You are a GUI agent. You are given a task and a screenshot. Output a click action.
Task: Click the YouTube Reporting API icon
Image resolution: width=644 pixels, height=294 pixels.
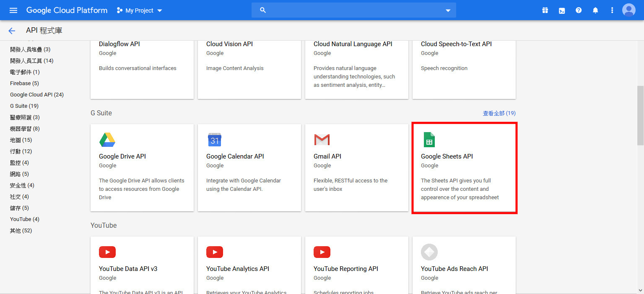click(x=322, y=252)
